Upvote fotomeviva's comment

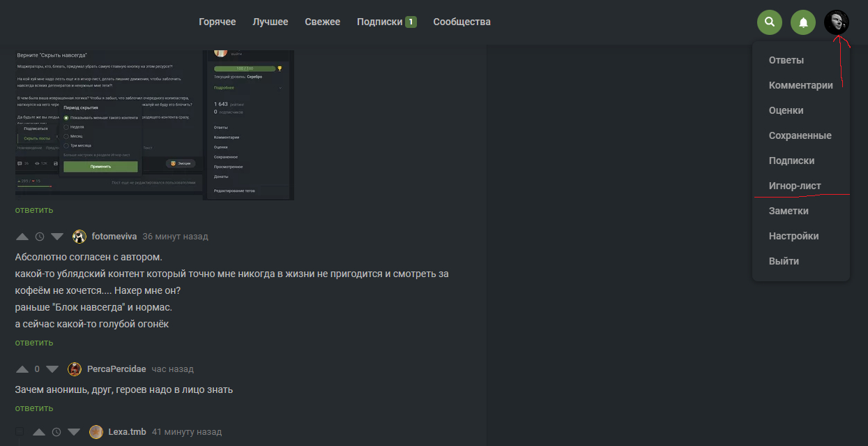[22, 237]
